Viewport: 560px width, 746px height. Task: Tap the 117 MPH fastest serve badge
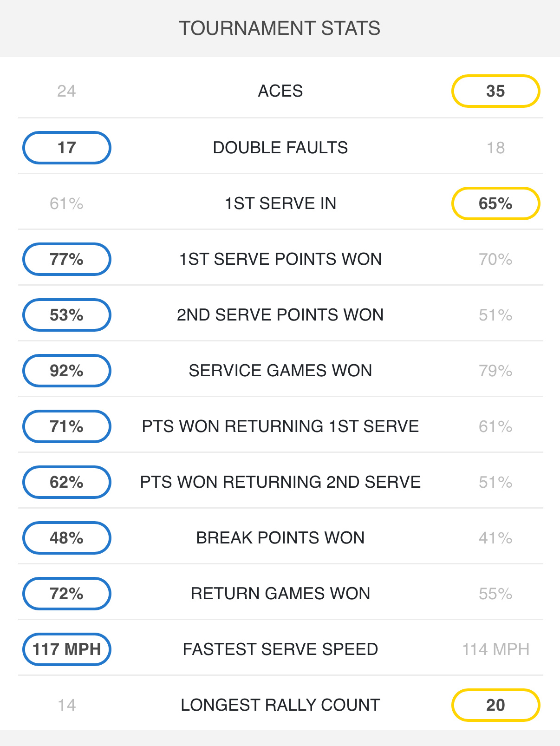click(66, 649)
